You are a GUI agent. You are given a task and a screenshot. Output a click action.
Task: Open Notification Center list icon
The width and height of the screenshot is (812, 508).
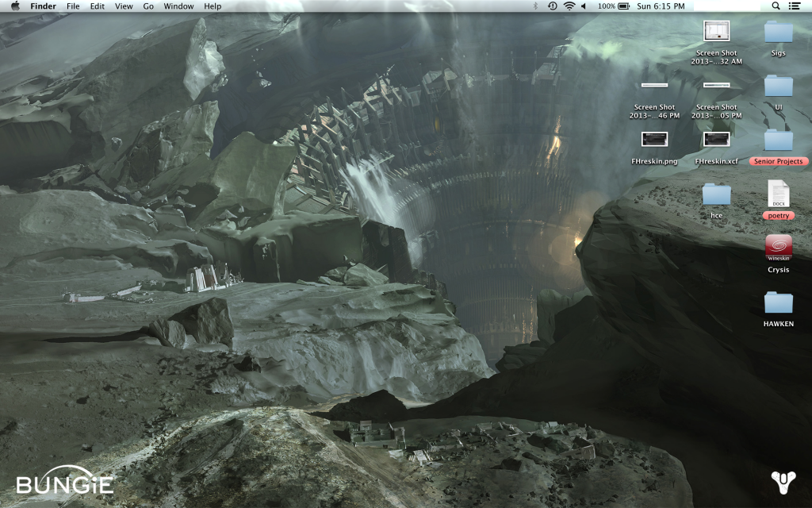[x=794, y=6]
